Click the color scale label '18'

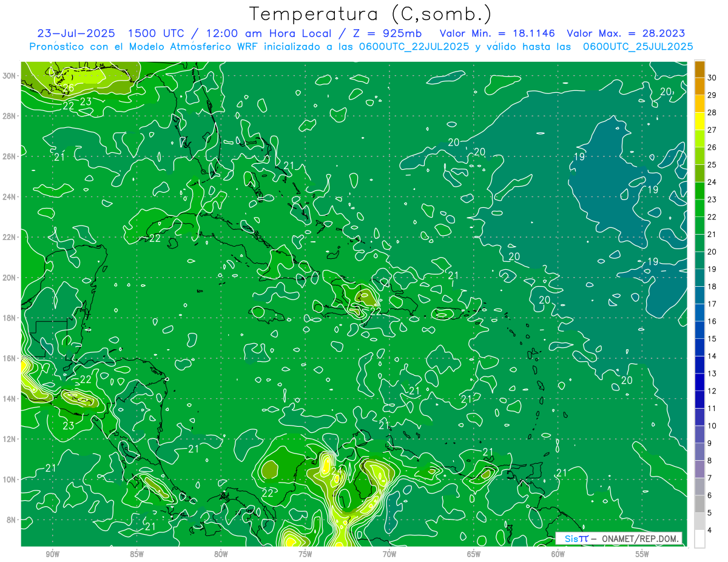[x=712, y=287]
